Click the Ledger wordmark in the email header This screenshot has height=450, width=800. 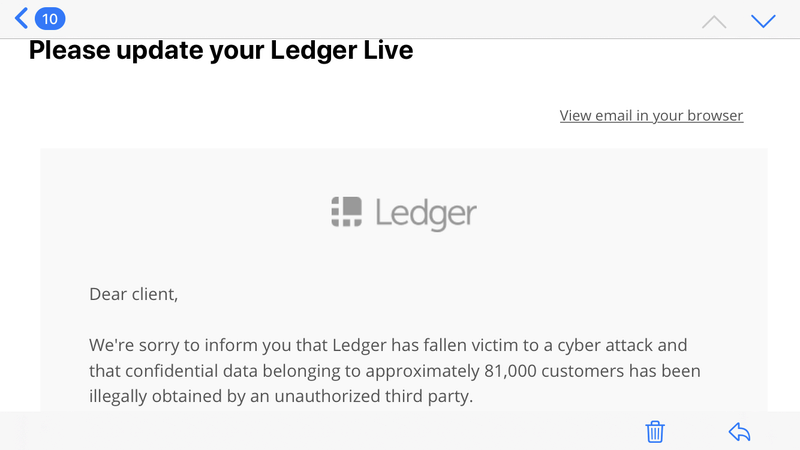[426, 213]
